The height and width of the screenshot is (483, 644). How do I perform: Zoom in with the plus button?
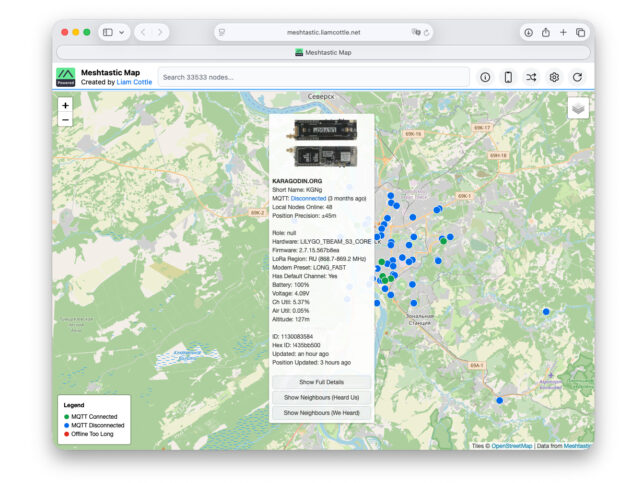pos(65,105)
